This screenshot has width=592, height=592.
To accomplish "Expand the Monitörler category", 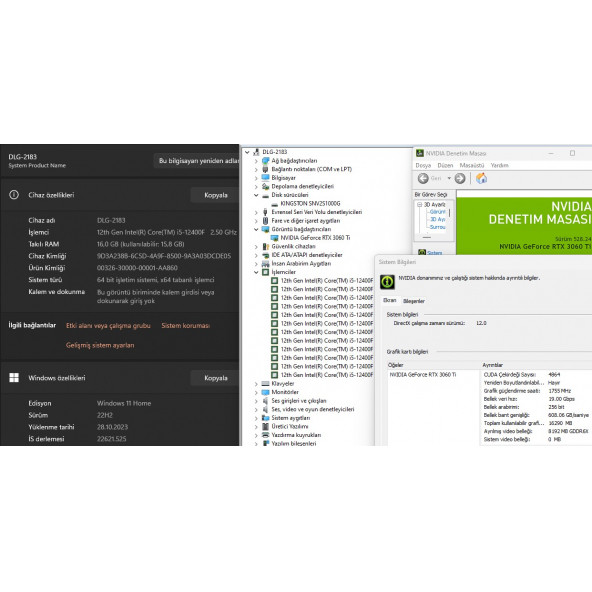I will pyautogui.click(x=256, y=392).
